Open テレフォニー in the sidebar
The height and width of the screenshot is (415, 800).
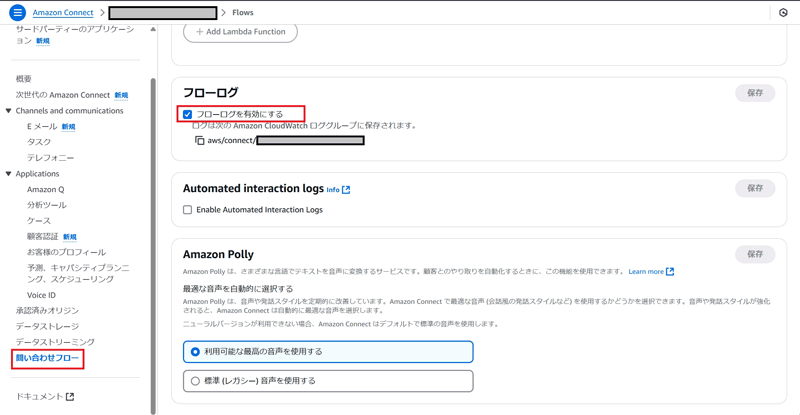point(51,158)
